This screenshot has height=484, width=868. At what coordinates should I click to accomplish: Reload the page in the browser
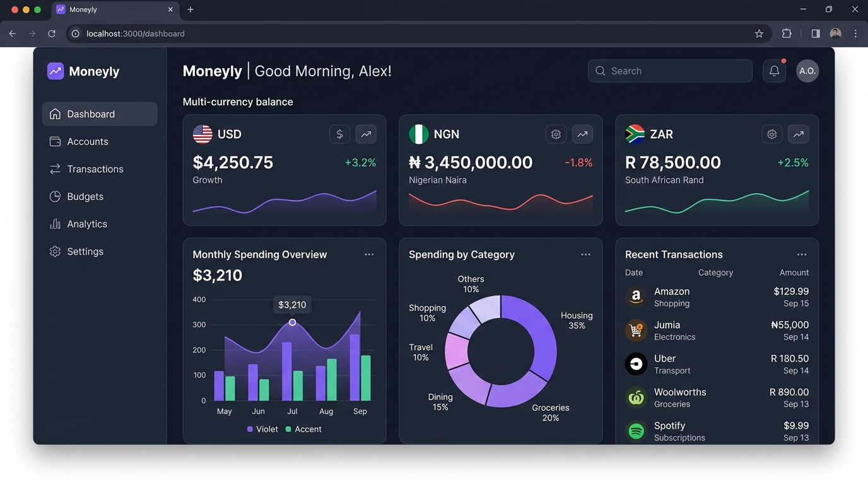pos(52,34)
